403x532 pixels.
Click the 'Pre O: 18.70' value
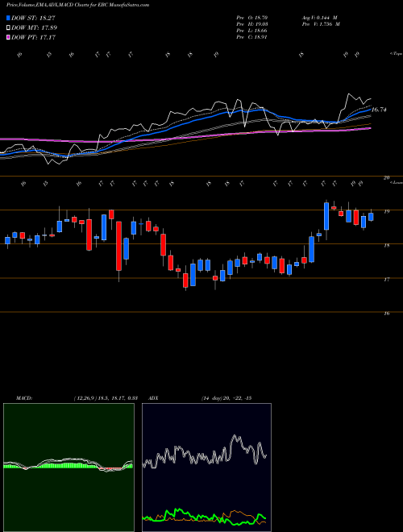tap(252, 18)
